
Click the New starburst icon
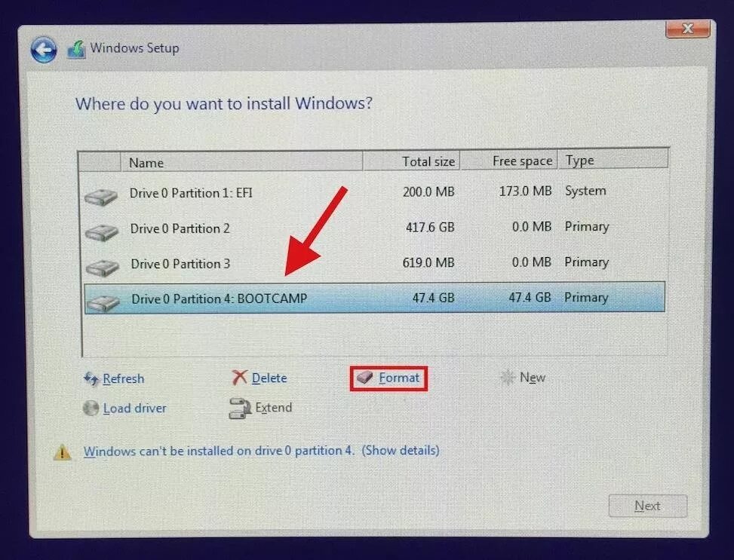[508, 377]
